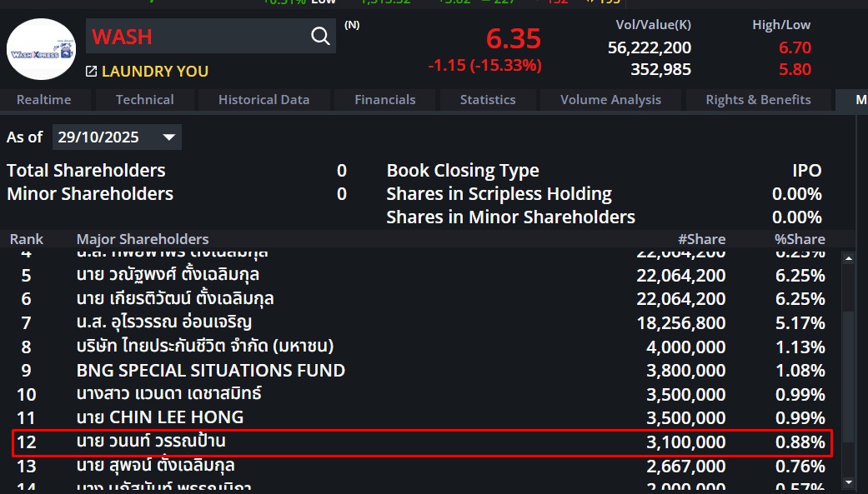View the Volume Analysis tab
The height and width of the screenshot is (494, 868).
pos(610,100)
